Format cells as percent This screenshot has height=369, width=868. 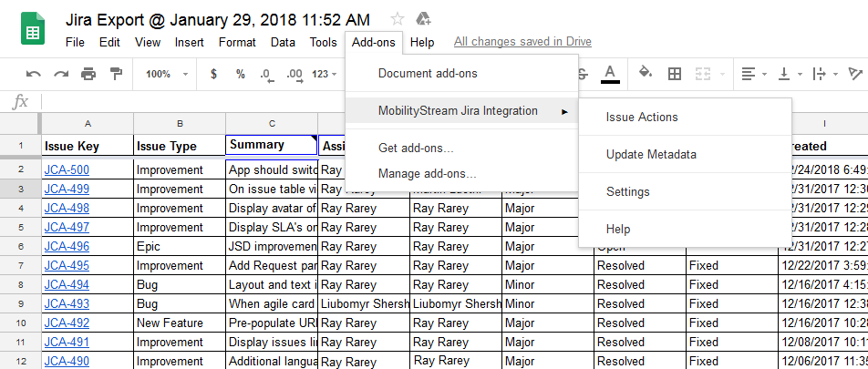(240, 74)
